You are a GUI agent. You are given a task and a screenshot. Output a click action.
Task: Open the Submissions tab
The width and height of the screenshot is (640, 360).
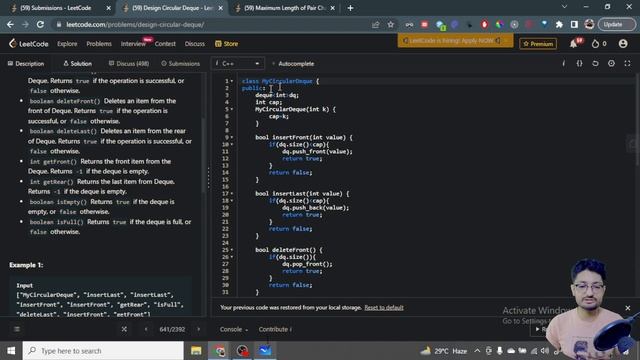[180, 64]
